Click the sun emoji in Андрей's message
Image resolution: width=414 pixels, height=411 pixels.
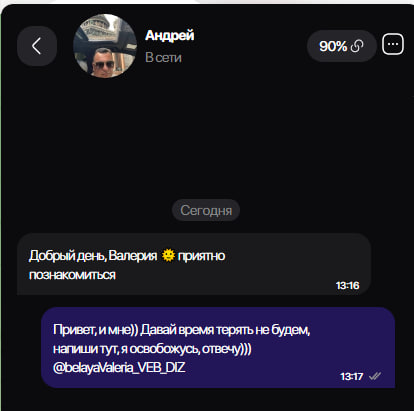pyautogui.click(x=168, y=256)
